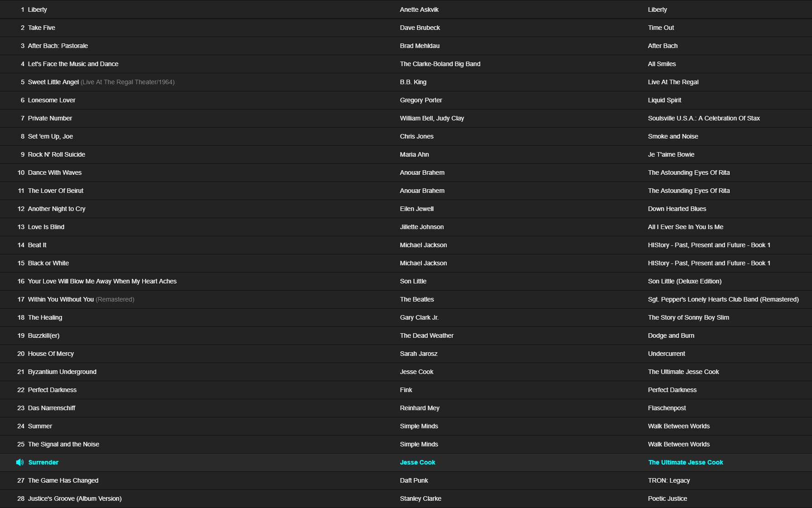Open artist Dave Brubeck
Viewport: 812px width, 508px height.
click(420, 28)
